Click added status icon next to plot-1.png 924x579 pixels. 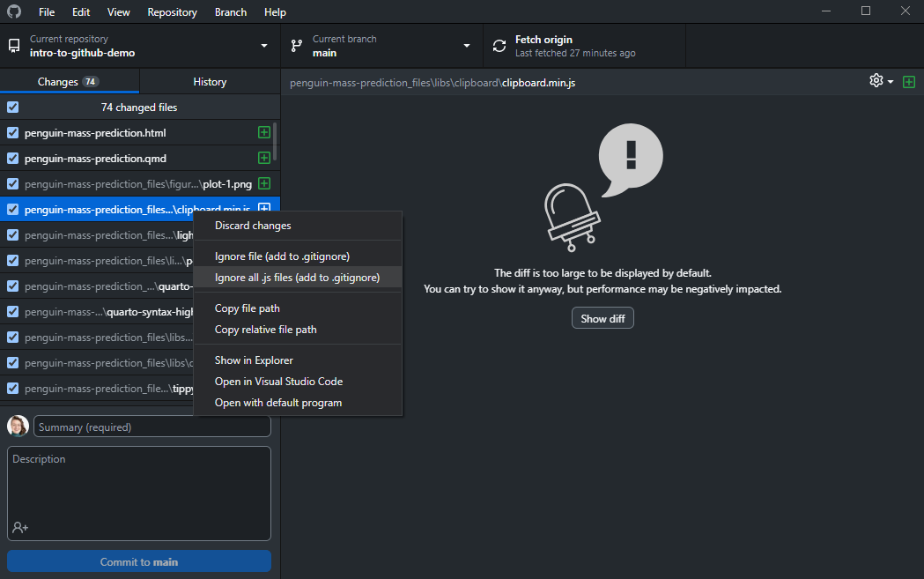(263, 184)
